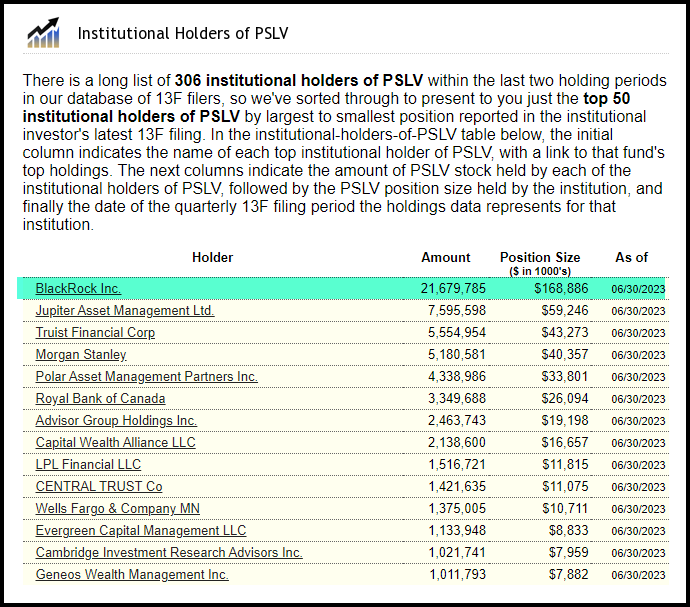Click the As of column header
690x607 pixels.
pyautogui.click(x=631, y=257)
